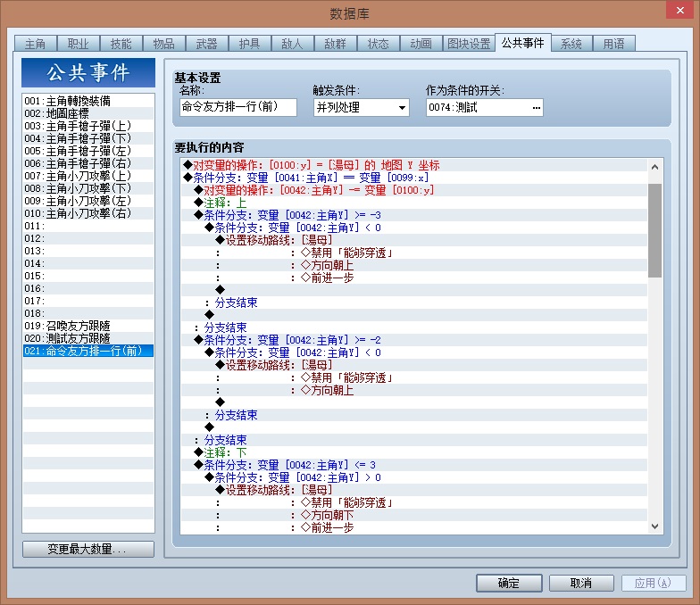Screen dimensions: 700x605
Task: Select event 006:主角手槍子彈(右)
Action: [87, 163]
